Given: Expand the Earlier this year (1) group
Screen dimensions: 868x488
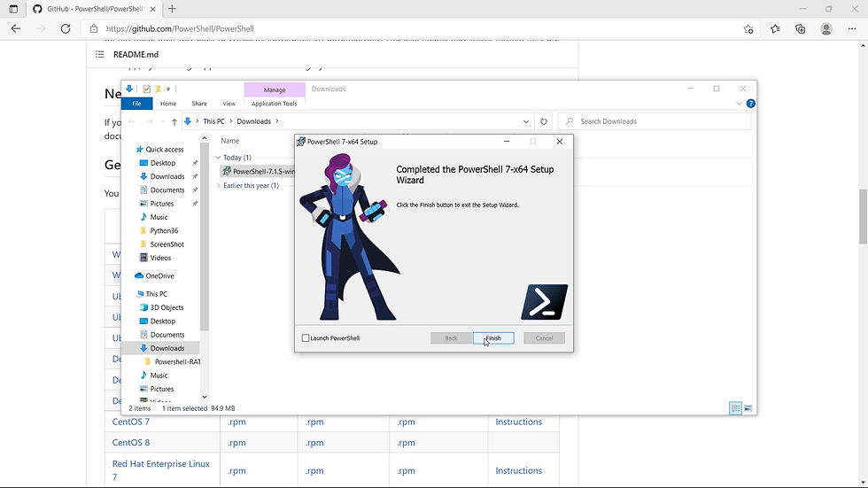Looking at the screenshot, I should tap(218, 186).
